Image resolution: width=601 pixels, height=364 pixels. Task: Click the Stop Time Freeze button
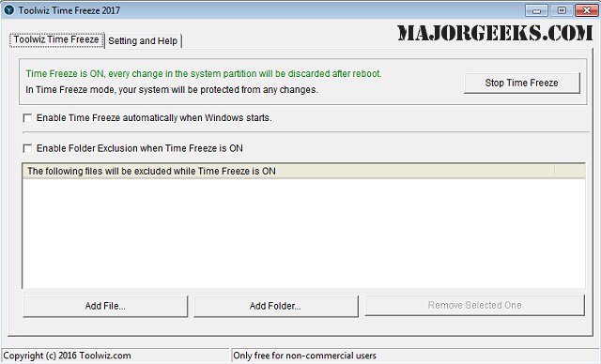[522, 83]
